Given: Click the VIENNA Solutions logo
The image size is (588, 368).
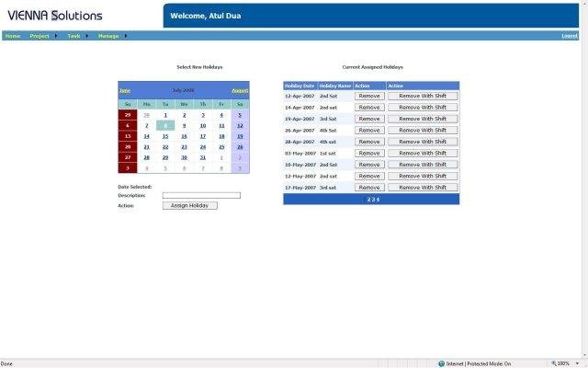Looking at the screenshot, I should point(55,16).
